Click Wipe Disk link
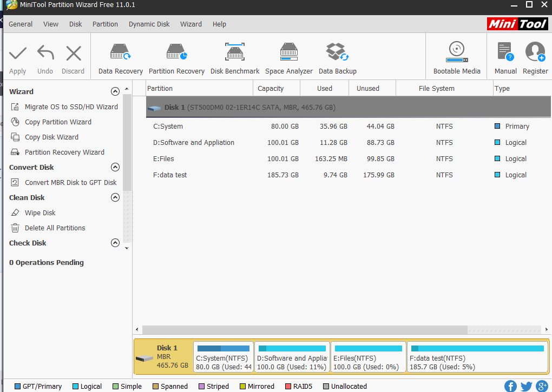The image size is (552, 392). coord(40,212)
